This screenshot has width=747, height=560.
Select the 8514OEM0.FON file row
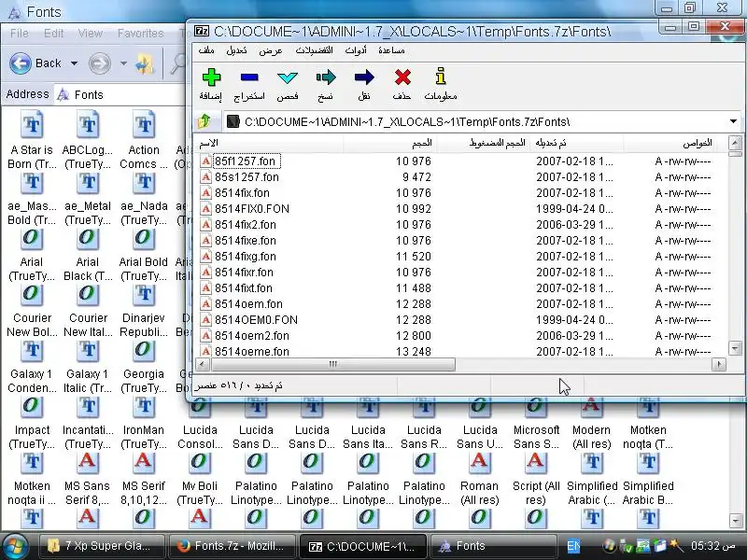point(459,319)
